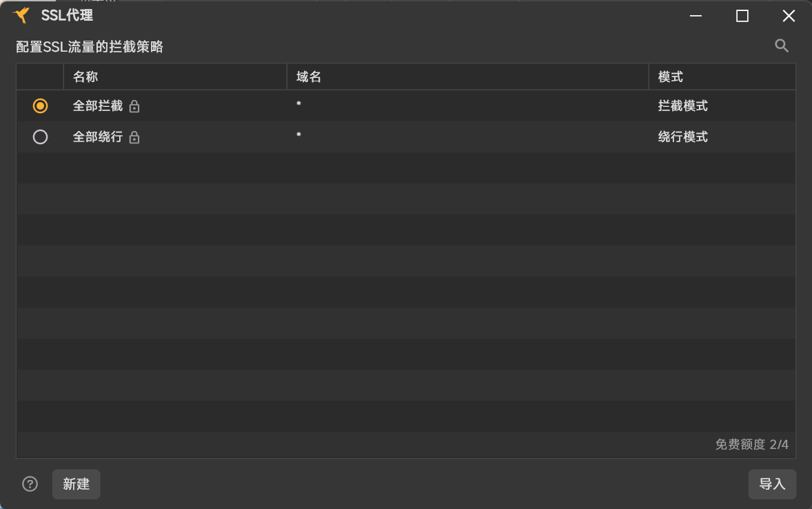
Task: Click the lock icon beside 全部绕行
Action: click(x=134, y=138)
